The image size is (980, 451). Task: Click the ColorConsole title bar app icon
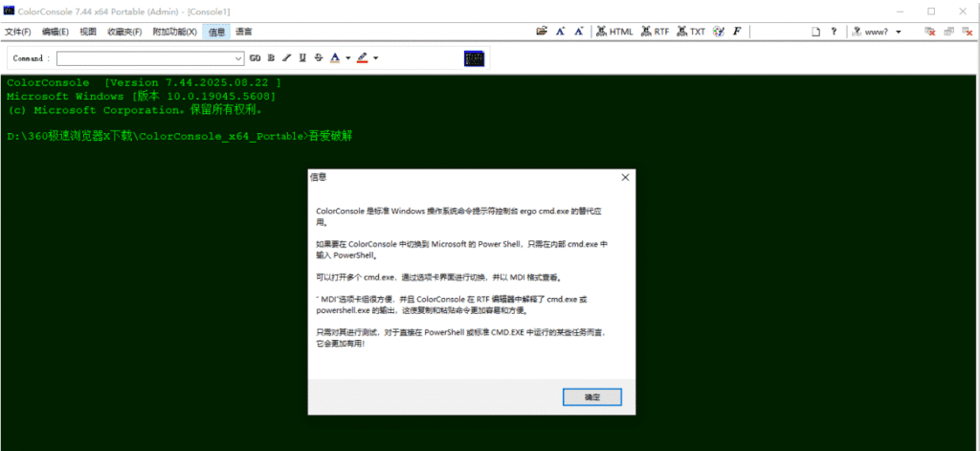(9, 11)
